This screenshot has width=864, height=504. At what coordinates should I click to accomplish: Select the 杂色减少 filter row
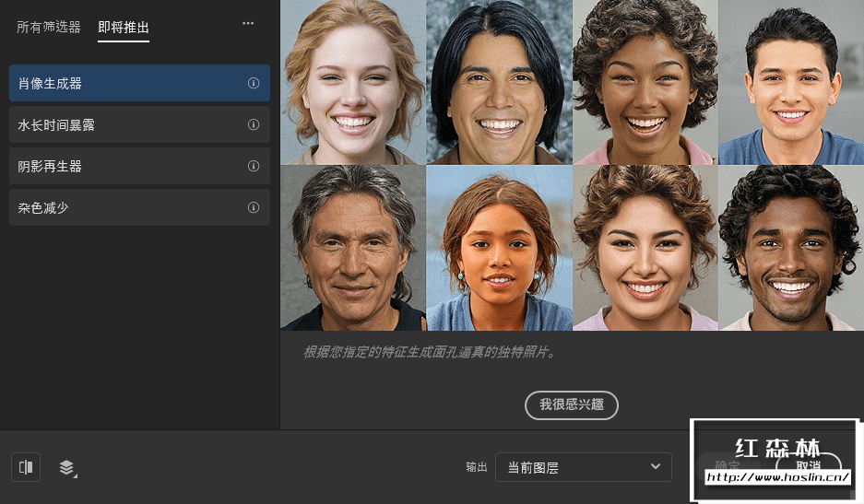(139, 207)
